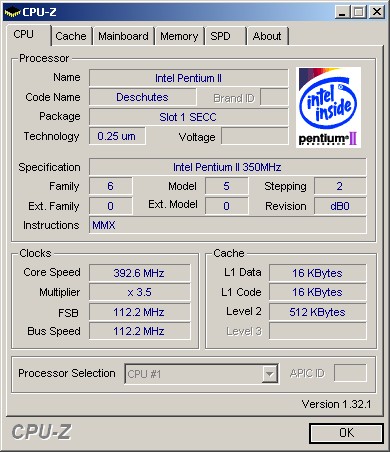
Task: Open the Mainboard tab
Action: [123, 36]
